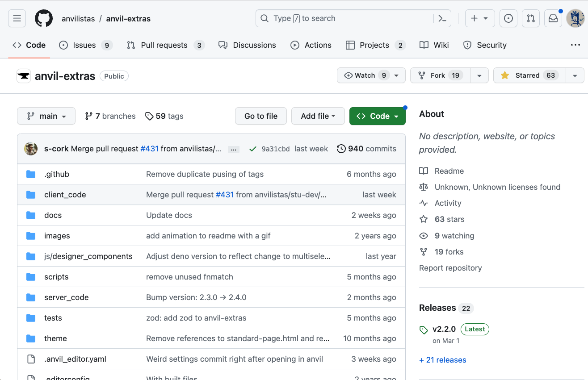588x380 pixels.
Task: Open the Discussions tab
Action: point(247,45)
